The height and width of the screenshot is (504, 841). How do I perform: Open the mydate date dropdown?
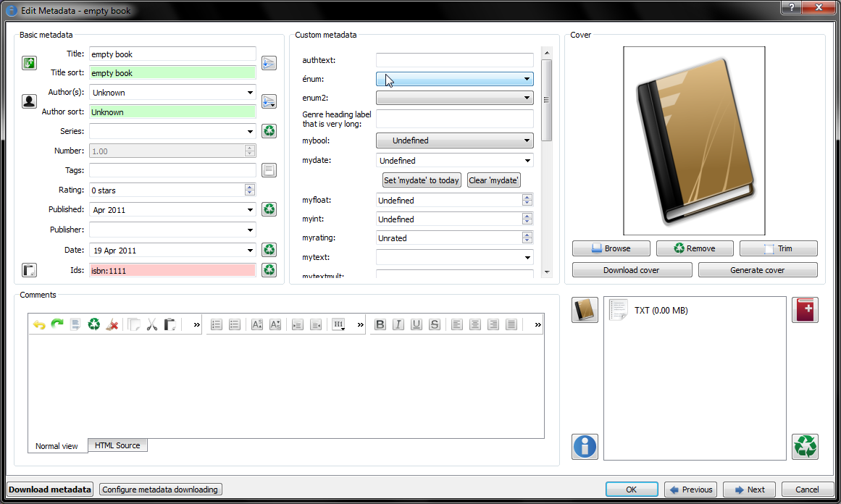[528, 160]
